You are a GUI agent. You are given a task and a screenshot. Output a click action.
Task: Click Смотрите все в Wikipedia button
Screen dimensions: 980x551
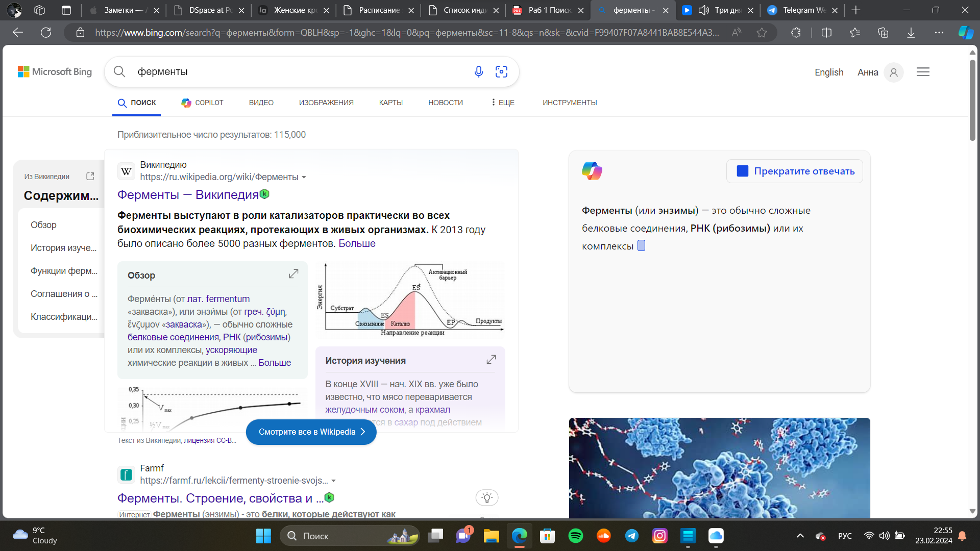pyautogui.click(x=311, y=432)
